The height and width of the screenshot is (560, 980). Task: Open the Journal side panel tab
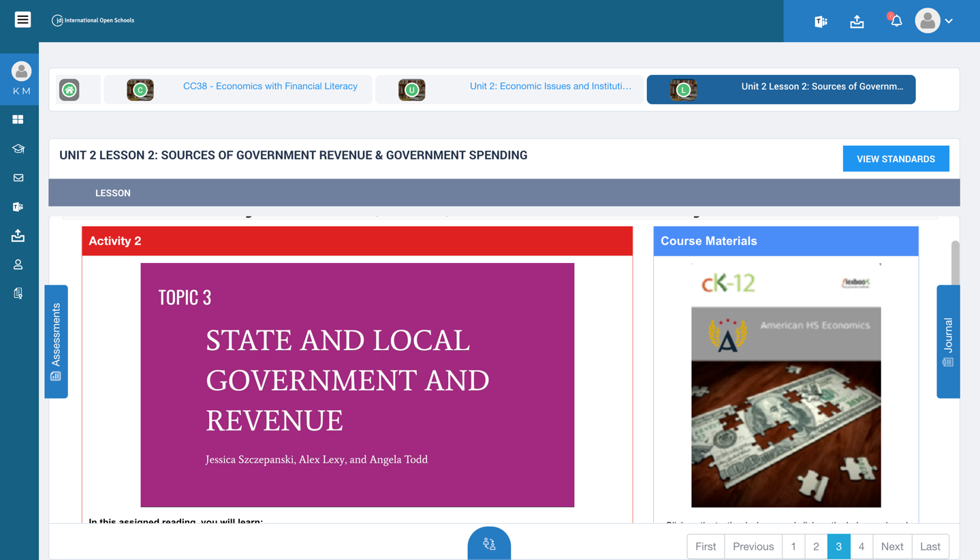(948, 341)
